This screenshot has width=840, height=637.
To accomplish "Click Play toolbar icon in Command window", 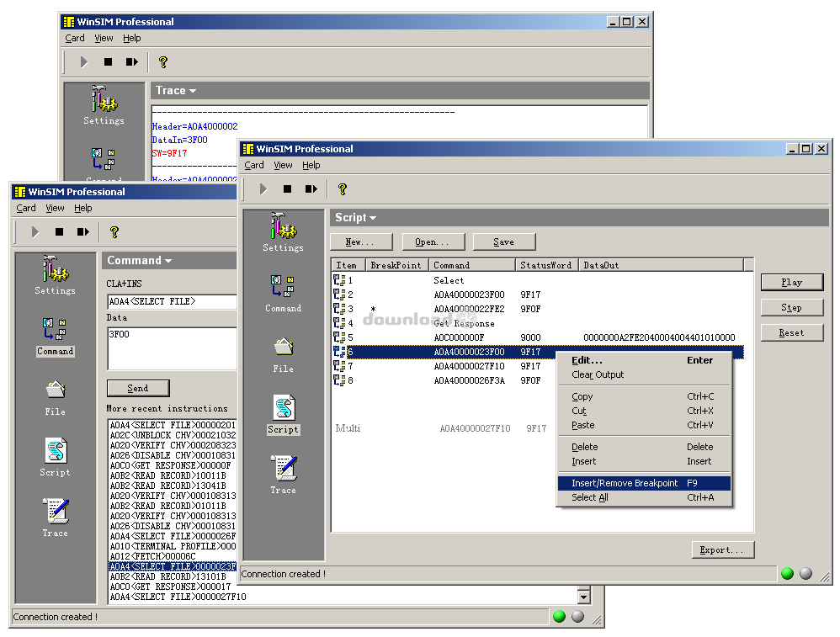I will click(35, 232).
